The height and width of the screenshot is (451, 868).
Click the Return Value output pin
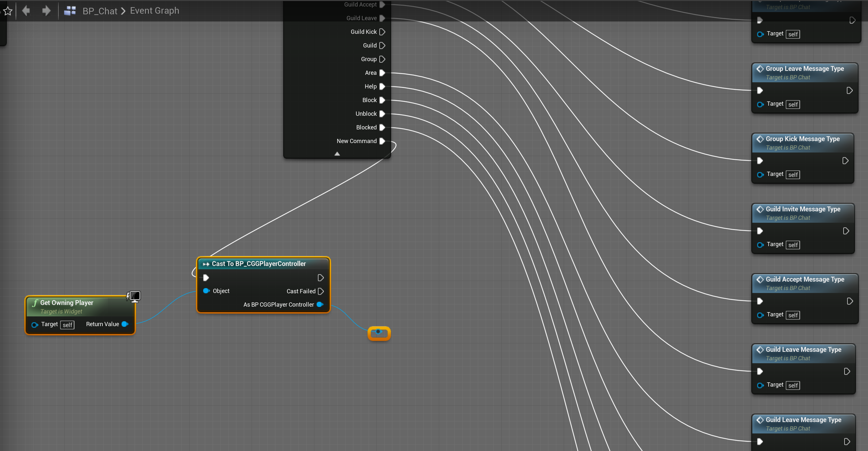(125, 324)
